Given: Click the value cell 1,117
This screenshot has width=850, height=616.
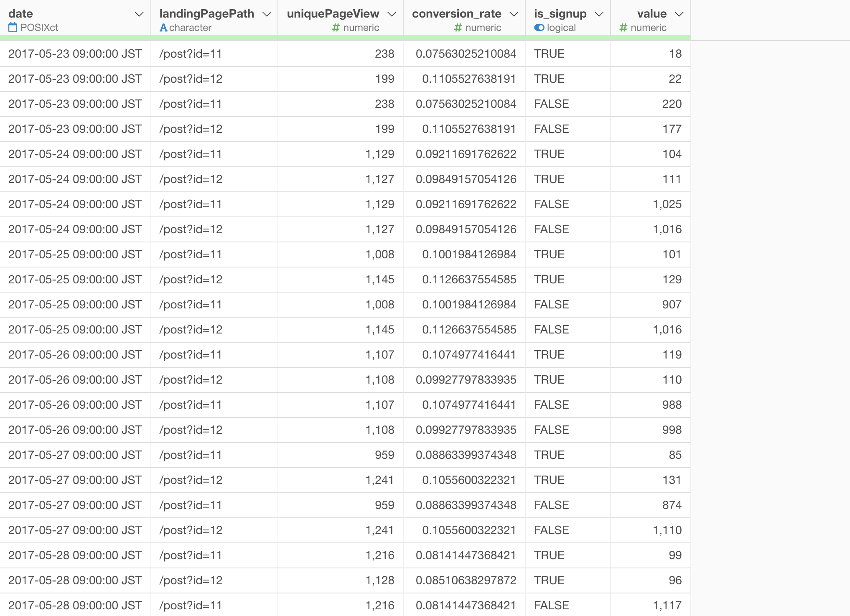Looking at the screenshot, I should (x=651, y=605).
